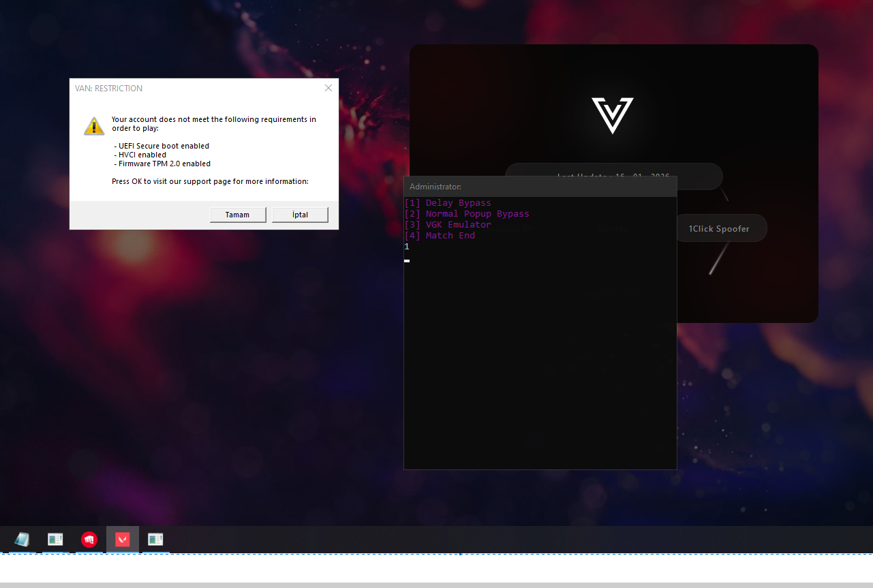Screen dimensions: 873x588
Task: Select the "[4] Match End" console line
Action: click(440, 236)
